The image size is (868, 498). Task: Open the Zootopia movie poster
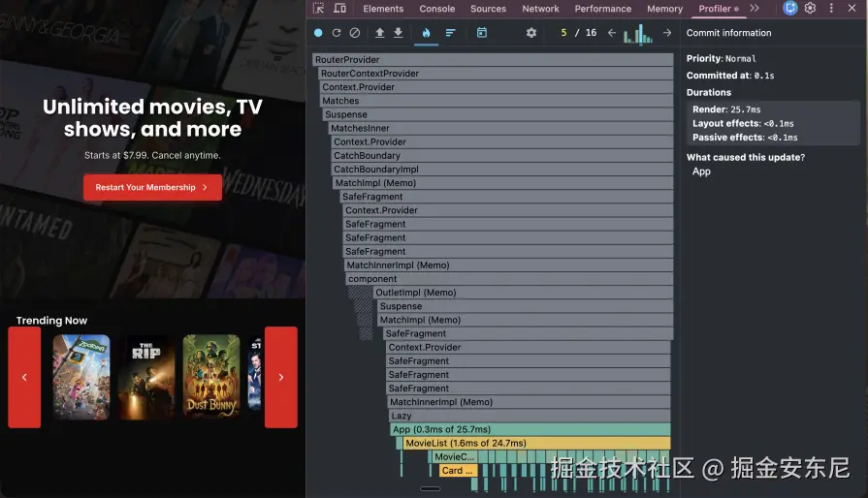(x=81, y=377)
